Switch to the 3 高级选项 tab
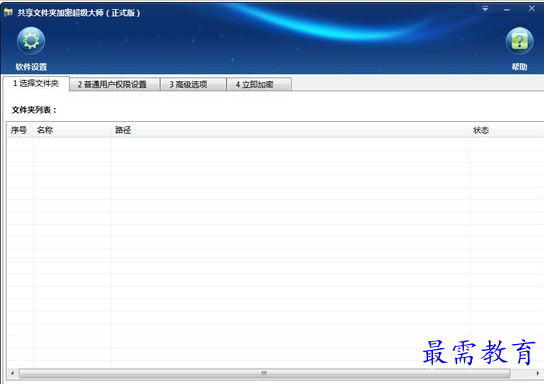 coord(193,84)
